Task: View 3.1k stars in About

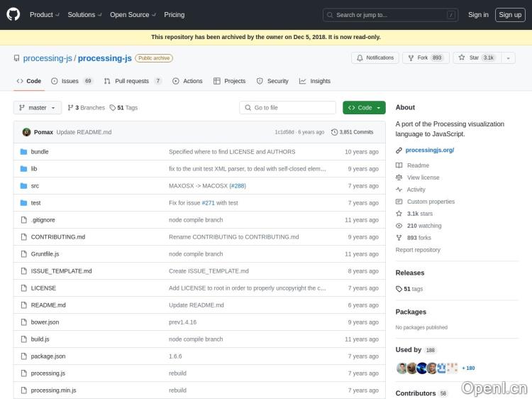Action: click(420, 214)
